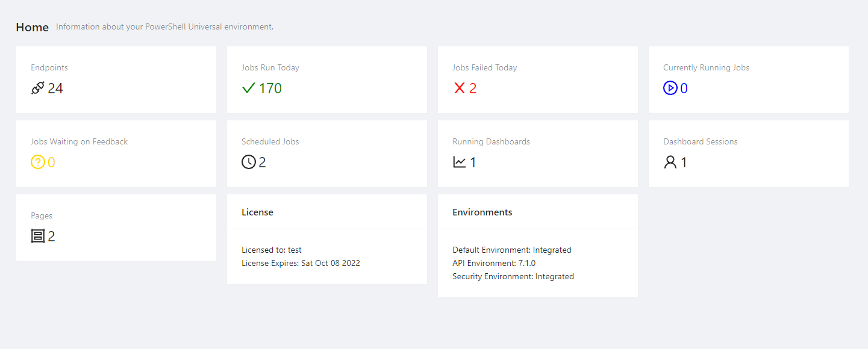Viewport: 868px width, 349px height.
Task: Select the Endpoints card label
Action: click(x=49, y=68)
